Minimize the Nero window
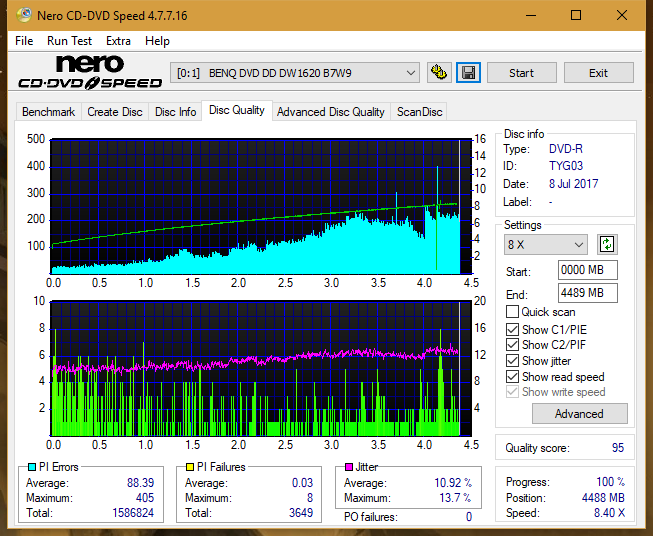This screenshot has width=653, height=536. [x=531, y=15]
